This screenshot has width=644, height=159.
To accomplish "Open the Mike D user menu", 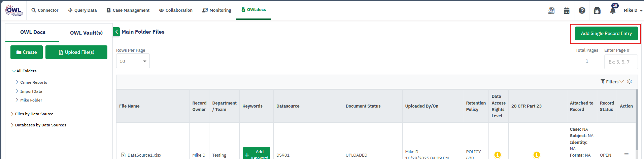I will coord(633,10).
